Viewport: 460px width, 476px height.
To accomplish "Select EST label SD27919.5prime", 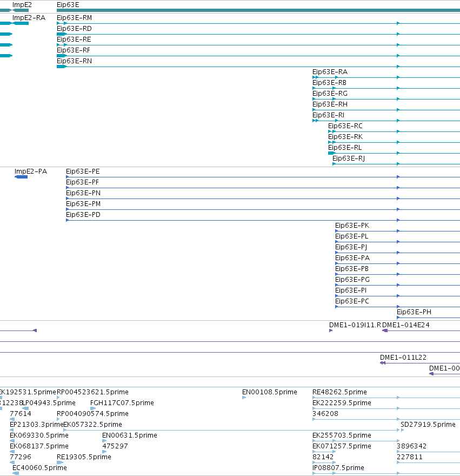I will 428,425.
